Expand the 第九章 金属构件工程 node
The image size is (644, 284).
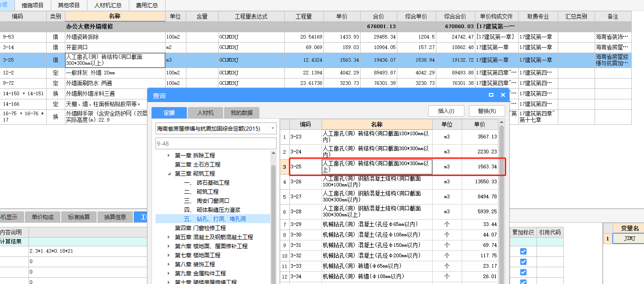tap(169, 273)
